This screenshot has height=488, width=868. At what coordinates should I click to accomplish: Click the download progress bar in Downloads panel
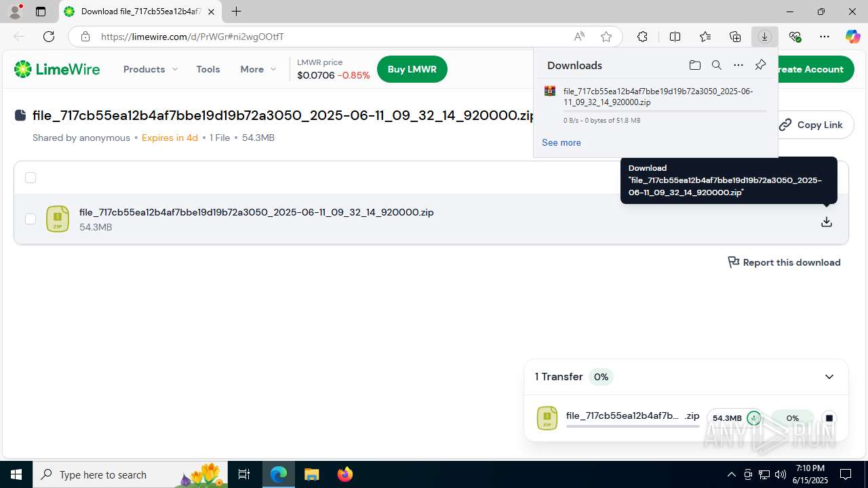coord(665,111)
